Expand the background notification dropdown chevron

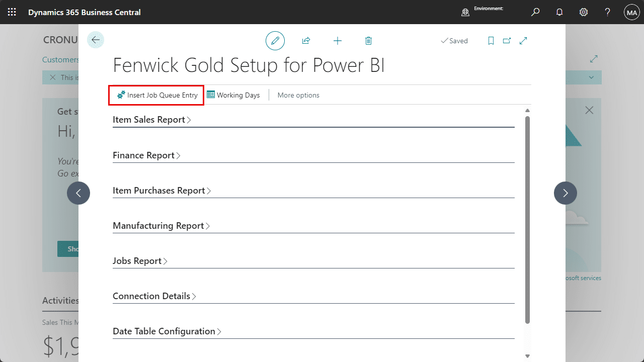pos(591,77)
